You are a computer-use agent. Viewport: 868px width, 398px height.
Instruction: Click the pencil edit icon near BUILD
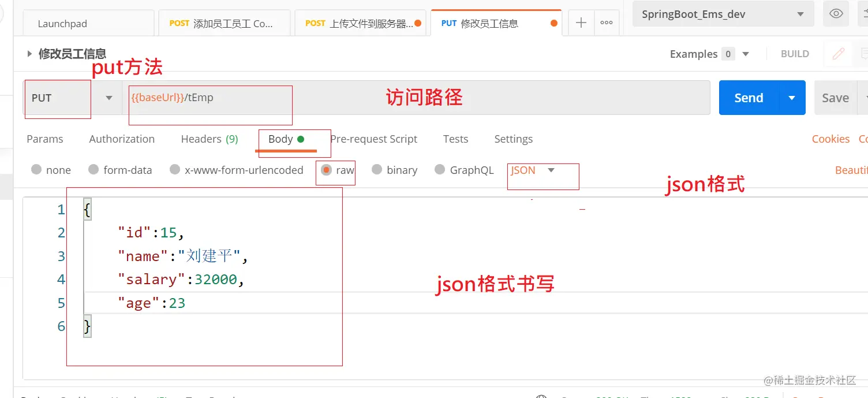pos(839,54)
